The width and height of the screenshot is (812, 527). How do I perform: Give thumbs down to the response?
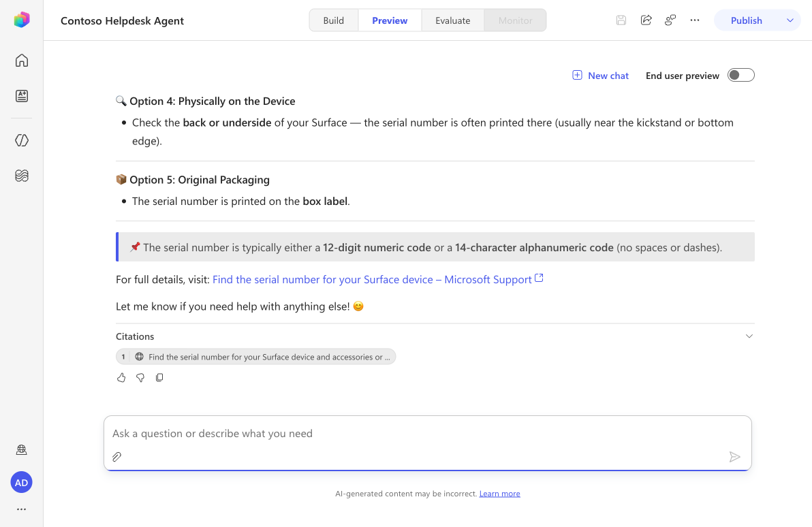(140, 377)
